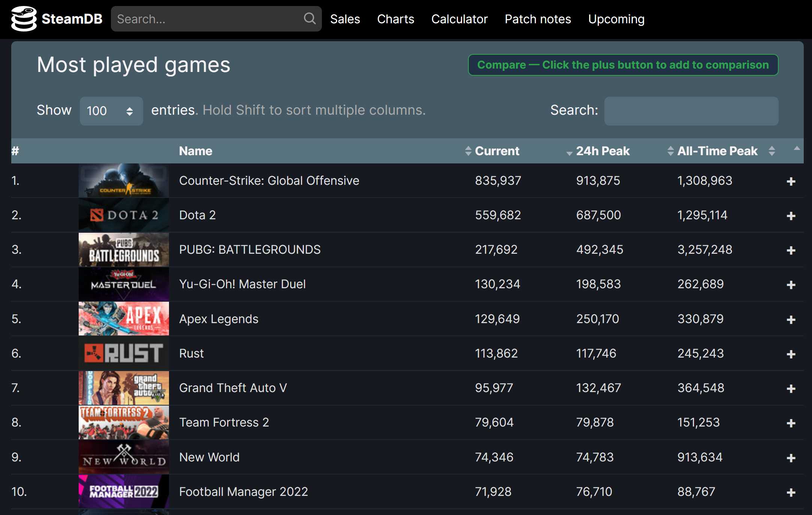The height and width of the screenshot is (515, 812).
Task: Open the New World name link
Action: tap(209, 457)
